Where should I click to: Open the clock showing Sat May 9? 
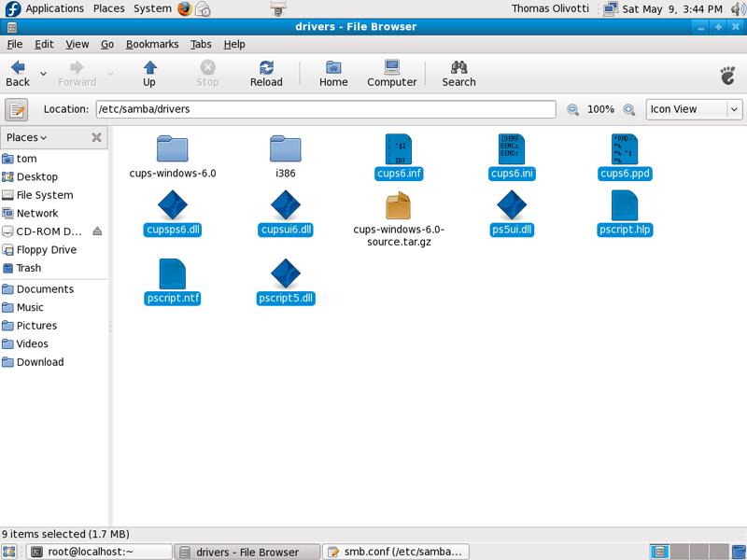[x=672, y=9]
